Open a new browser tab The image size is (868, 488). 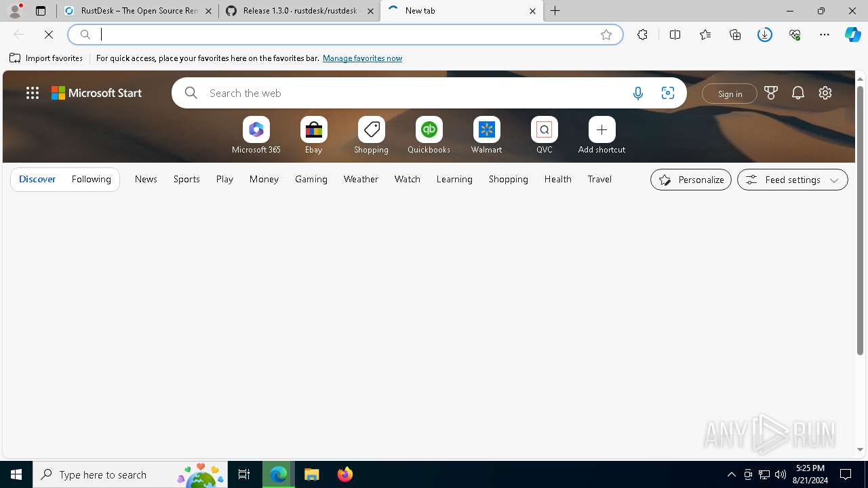(555, 11)
